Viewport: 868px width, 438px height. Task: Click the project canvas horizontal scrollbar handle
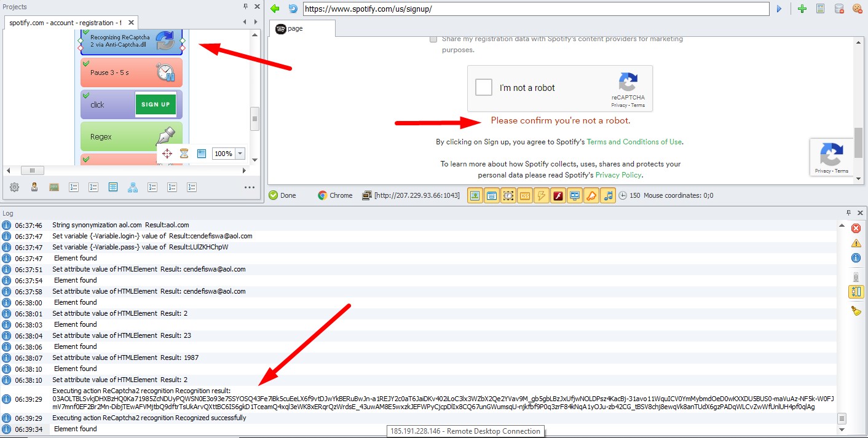point(32,170)
